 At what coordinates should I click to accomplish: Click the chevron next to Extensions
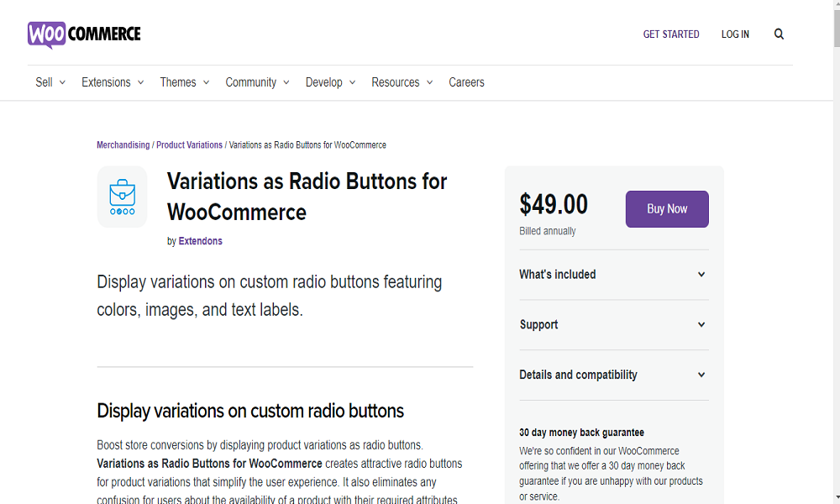[141, 82]
